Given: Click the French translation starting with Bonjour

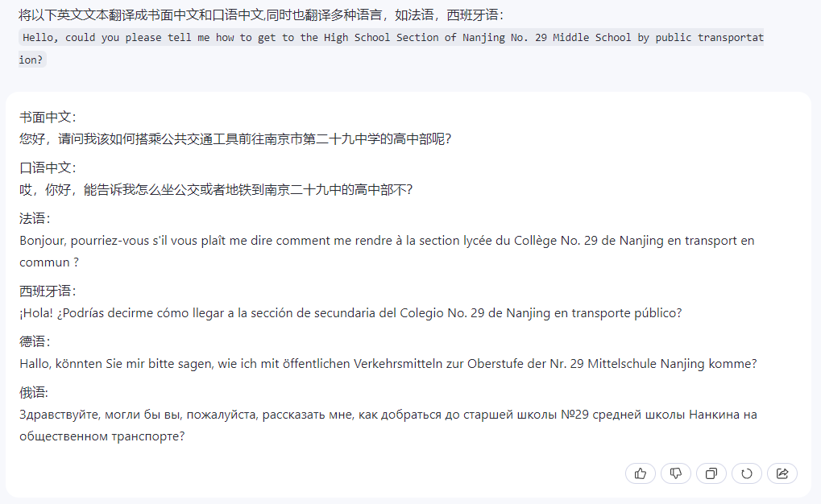Looking at the screenshot, I should (387, 240).
